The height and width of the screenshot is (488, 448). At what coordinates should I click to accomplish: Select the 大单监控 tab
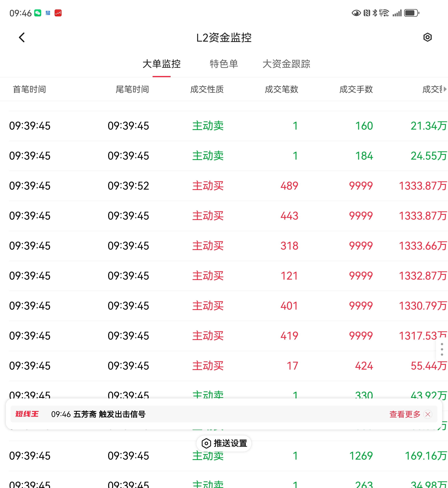[x=161, y=64]
